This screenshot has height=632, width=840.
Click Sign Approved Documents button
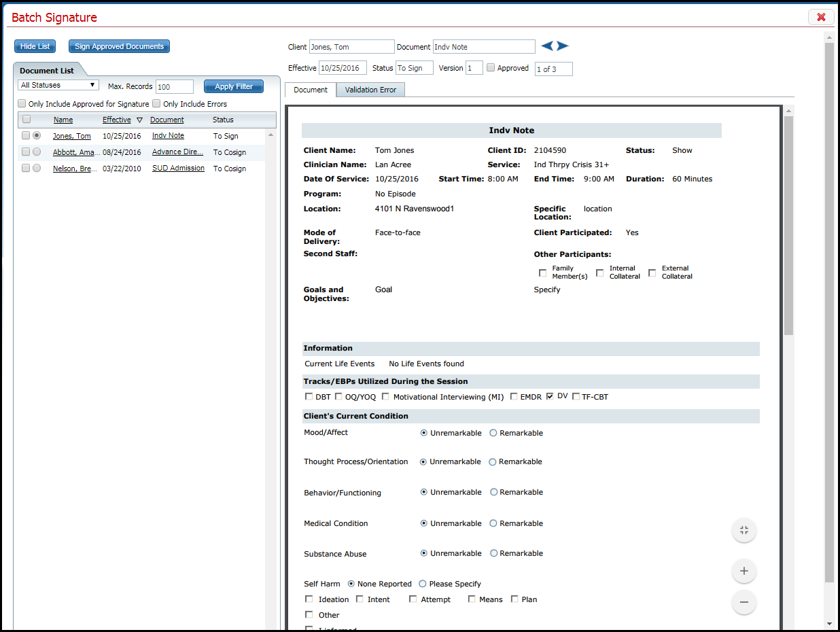pyautogui.click(x=119, y=46)
